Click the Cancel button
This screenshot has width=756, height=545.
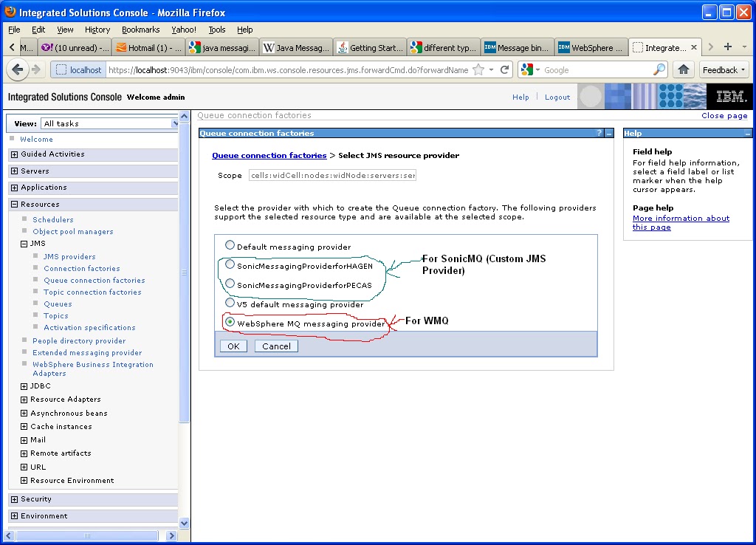pyautogui.click(x=276, y=346)
